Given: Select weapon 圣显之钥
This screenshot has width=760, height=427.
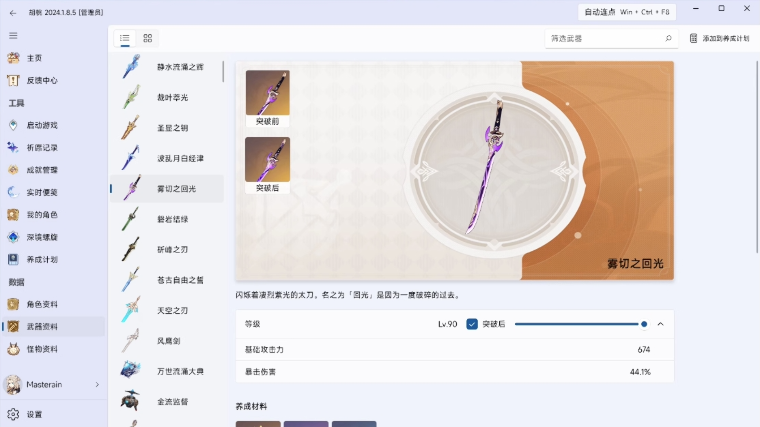Looking at the screenshot, I should pyautogui.click(x=167, y=128).
